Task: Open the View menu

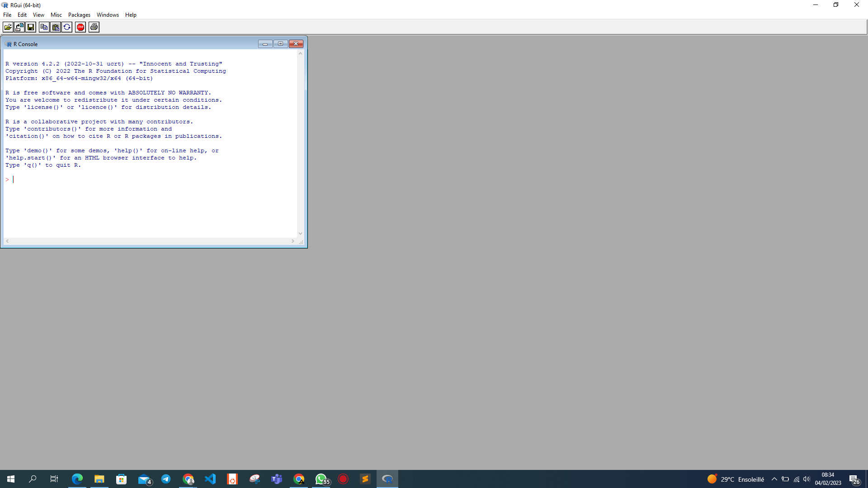Action: 38,15
